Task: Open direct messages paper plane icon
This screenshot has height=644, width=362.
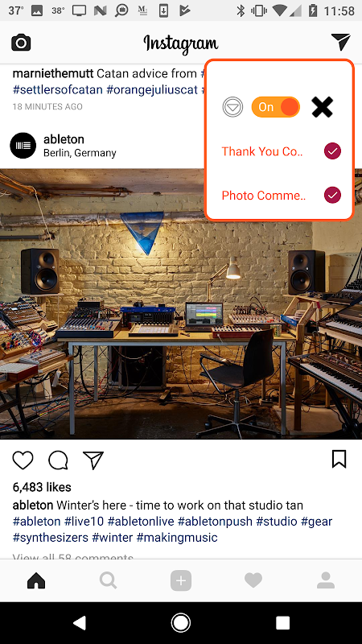Action: [340, 42]
